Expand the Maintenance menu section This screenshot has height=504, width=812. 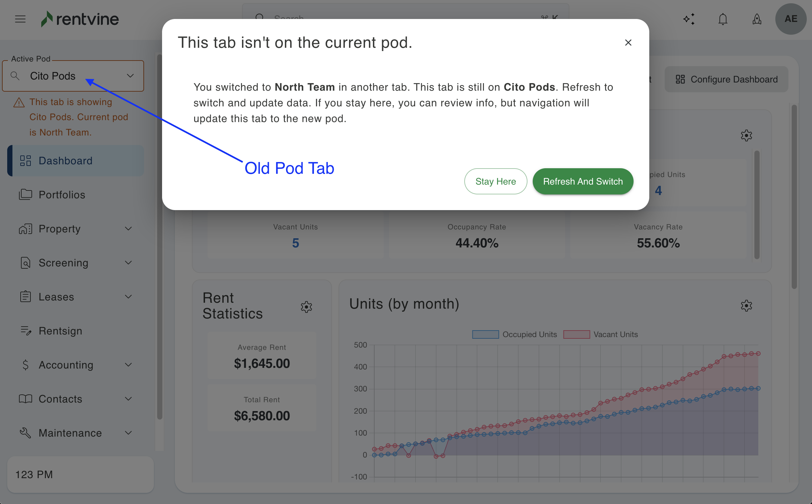click(x=76, y=433)
